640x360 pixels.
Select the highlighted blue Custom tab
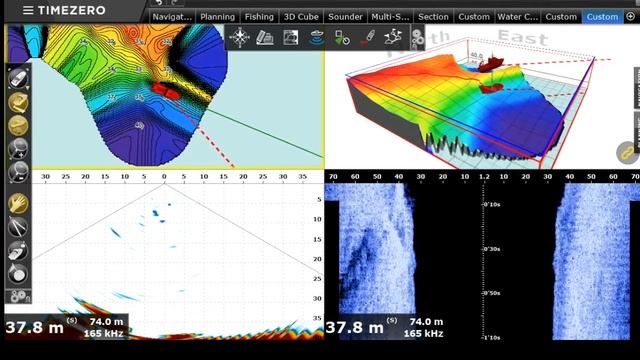[x=602, y=17]
